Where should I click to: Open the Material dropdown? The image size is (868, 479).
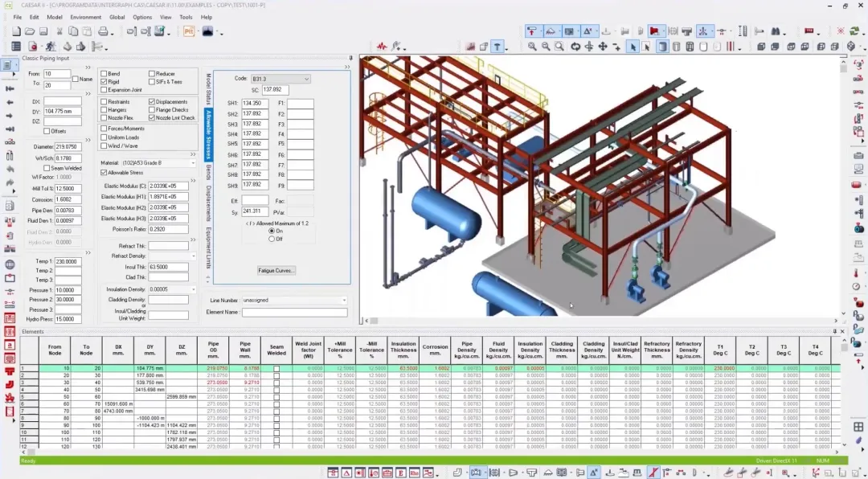pyautogui.click(x=193, y=163)
